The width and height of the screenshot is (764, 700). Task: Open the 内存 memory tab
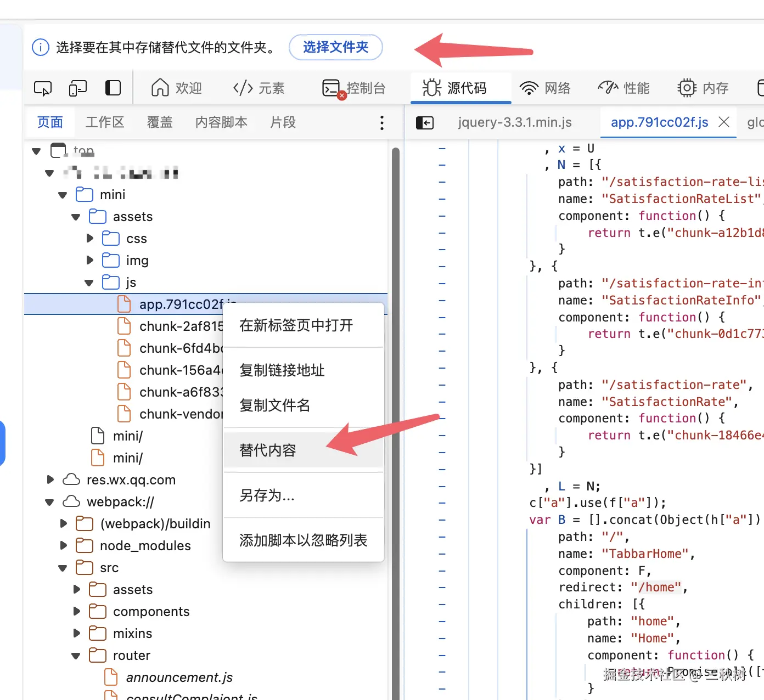tap(703, 88)
